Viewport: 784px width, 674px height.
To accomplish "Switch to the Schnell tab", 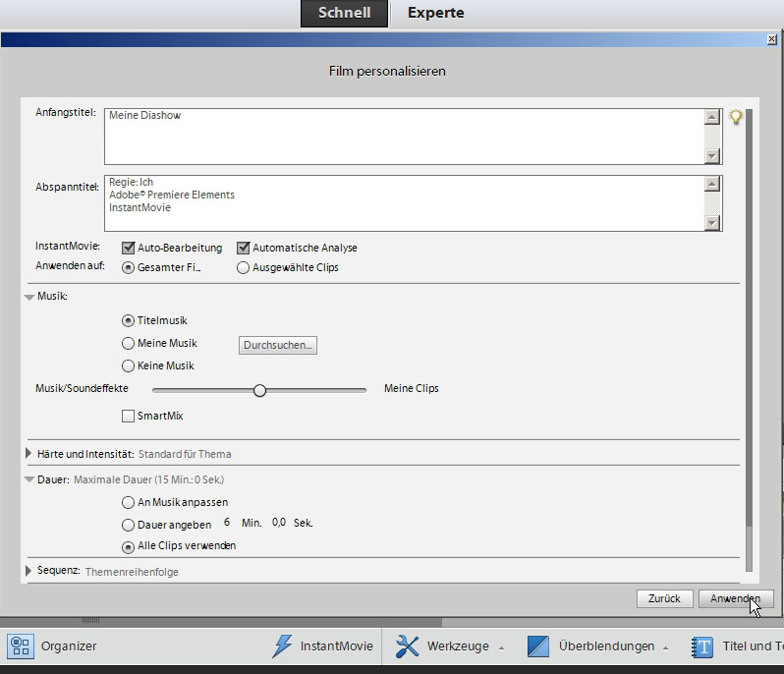I will tap(344, 13).
